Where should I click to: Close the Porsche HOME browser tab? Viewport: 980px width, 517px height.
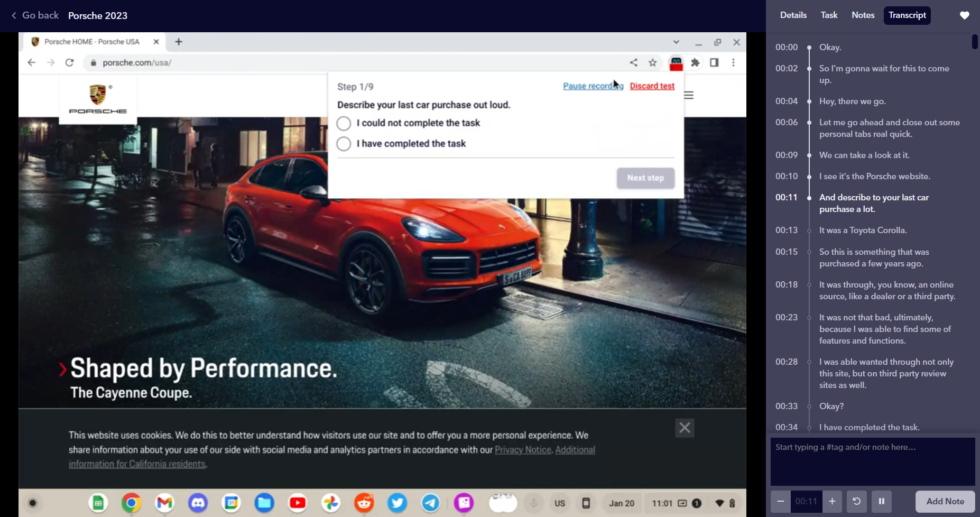pos(156,42)
